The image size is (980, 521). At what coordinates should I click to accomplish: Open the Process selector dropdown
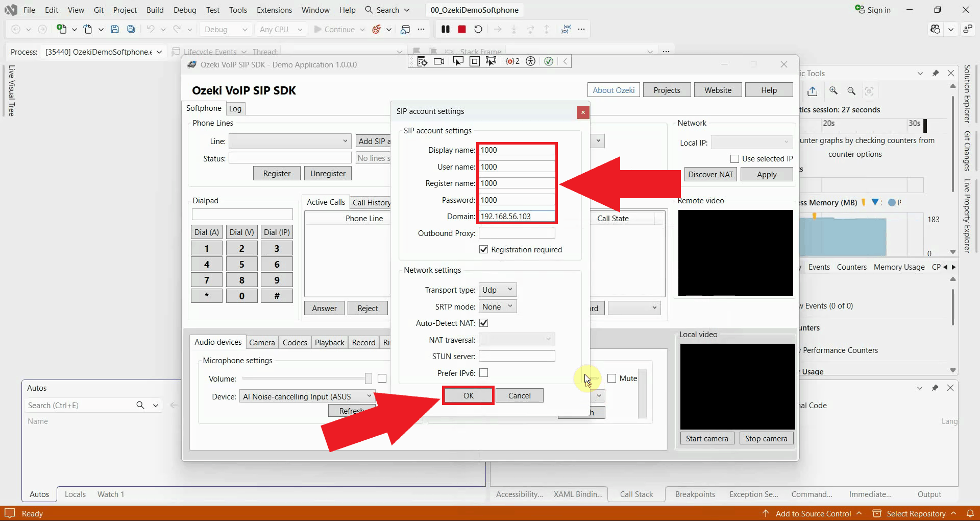coord(104,52)
